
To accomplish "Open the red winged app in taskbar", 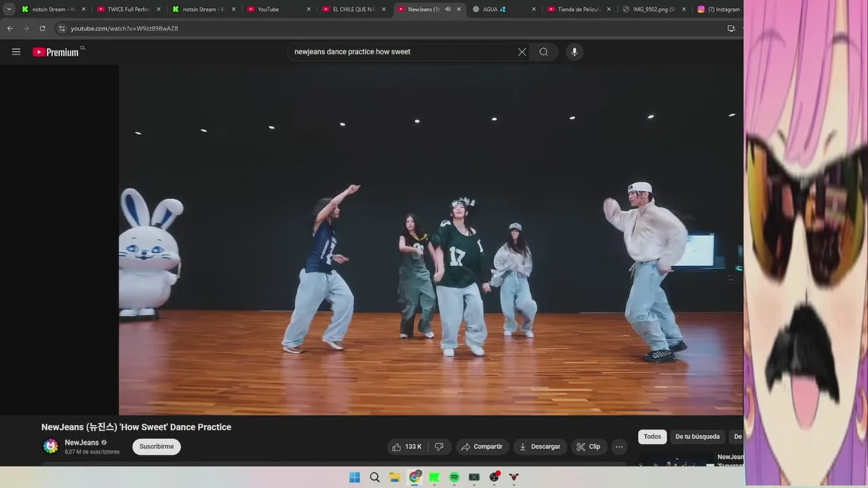I will pyautogui.click(x=514, y=477).
